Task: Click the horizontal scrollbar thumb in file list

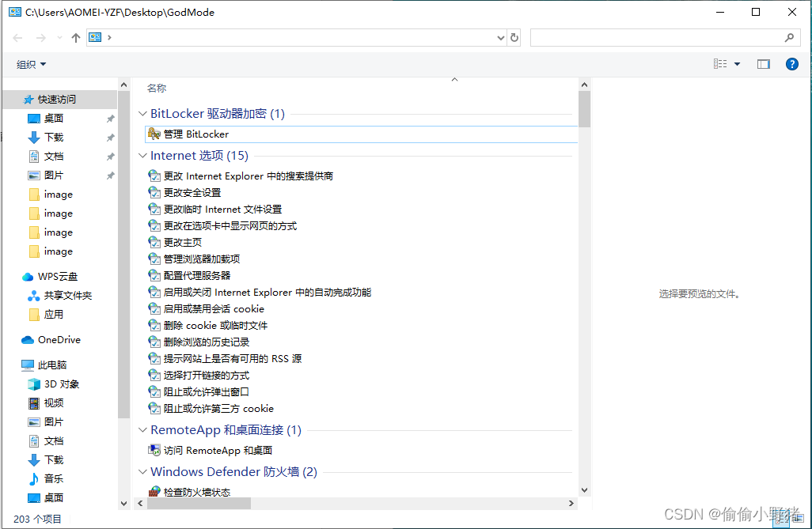Action: click(x=199, y=503)
